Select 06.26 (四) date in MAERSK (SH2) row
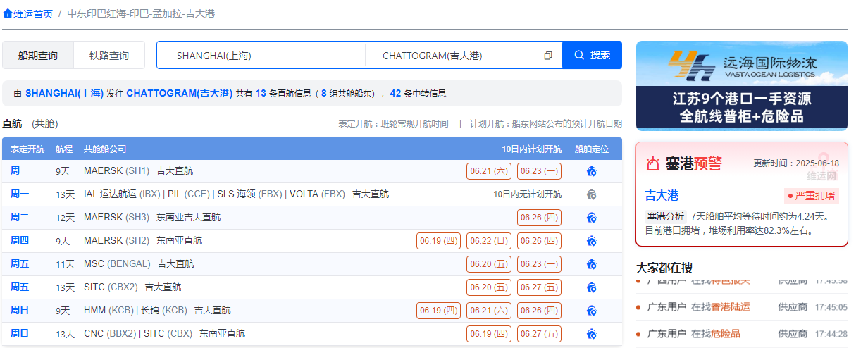 tap(539, 240)
